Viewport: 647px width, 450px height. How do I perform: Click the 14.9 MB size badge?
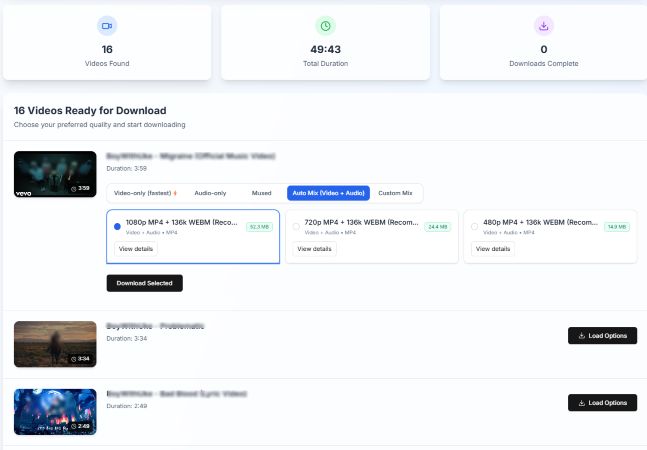point(616,227)
